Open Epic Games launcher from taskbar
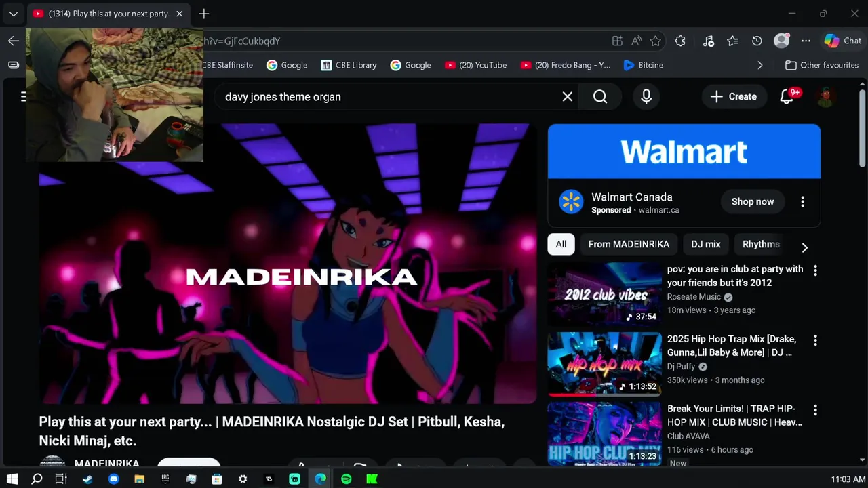Screen dimensions: 868x488 coord(165,479)
